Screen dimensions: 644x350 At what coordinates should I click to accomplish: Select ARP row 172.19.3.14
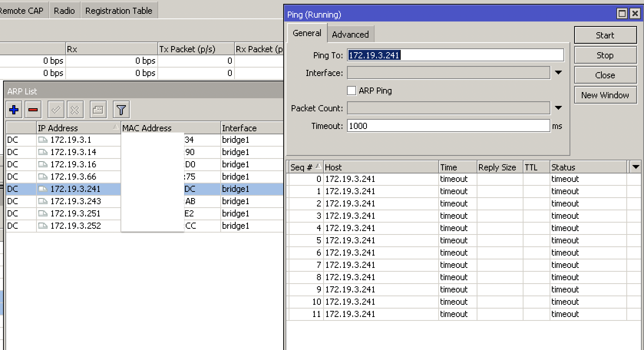144,152
